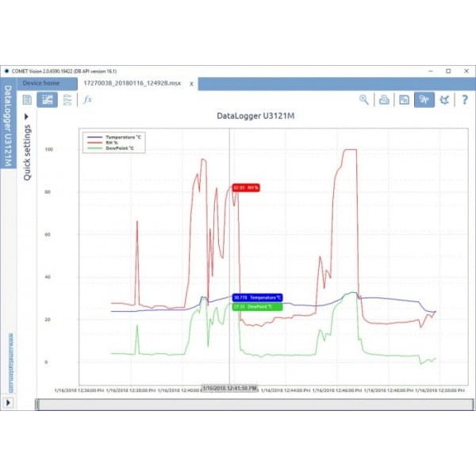Open help with the question mark icon

464,100
